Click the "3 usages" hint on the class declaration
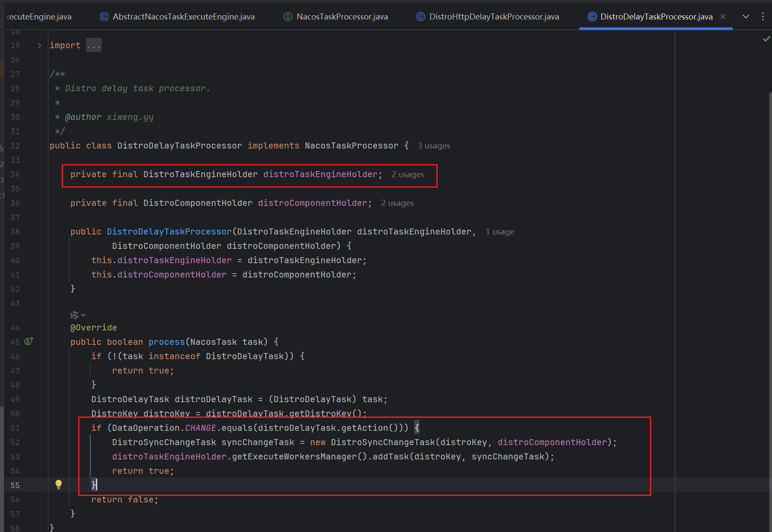This screenshot has width=772, height=532. point(434,146)
